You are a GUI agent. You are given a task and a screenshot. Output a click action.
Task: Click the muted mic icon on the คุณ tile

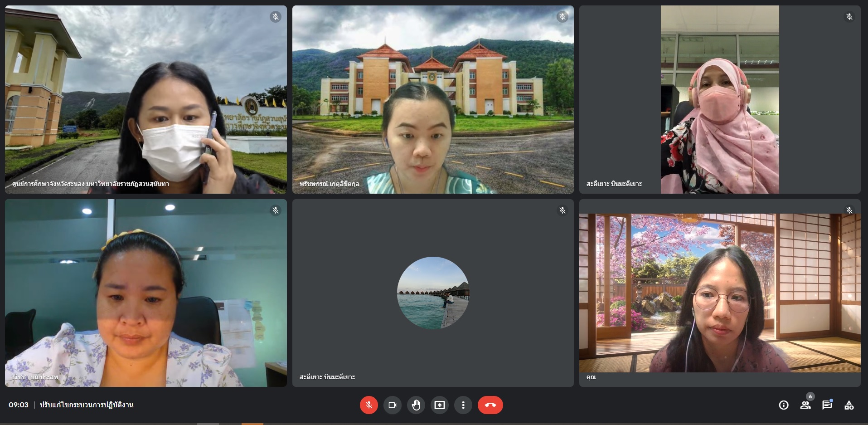pos(849,210)
